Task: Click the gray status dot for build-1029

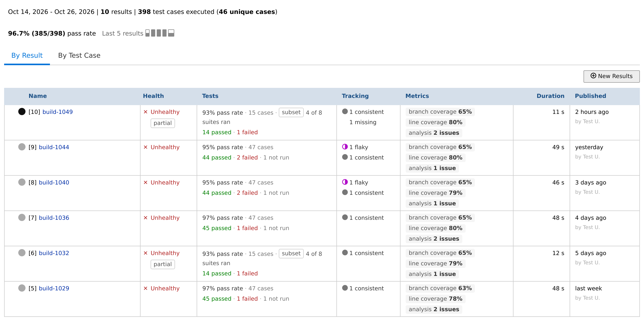Action: click(22, 288)
